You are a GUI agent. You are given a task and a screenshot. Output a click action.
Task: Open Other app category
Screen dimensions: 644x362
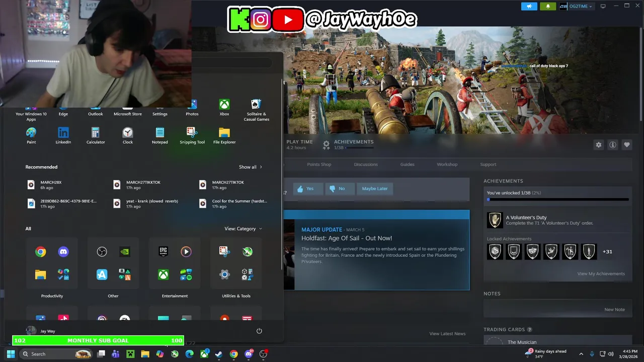click(x=113, y=263)
